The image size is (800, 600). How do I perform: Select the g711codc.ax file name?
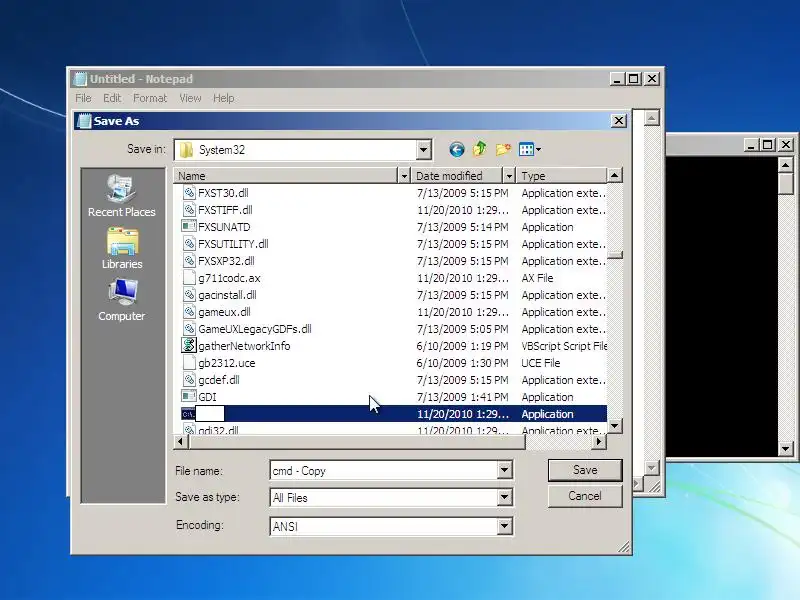pos(229,278)
